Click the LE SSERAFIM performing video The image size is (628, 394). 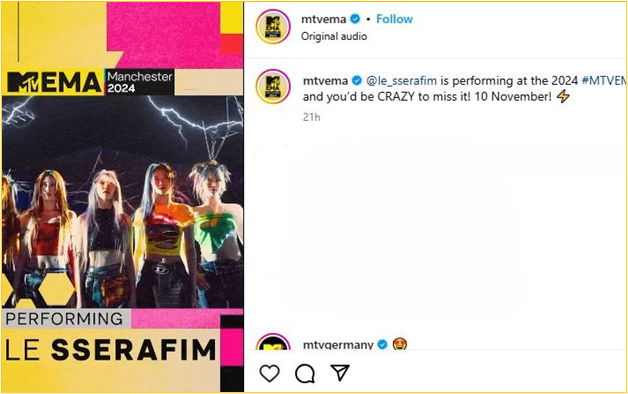(x=123, y=197)
